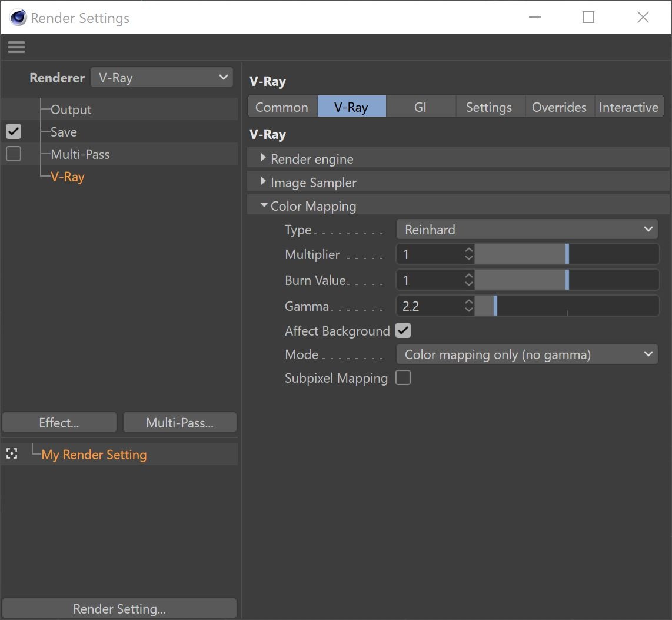Image resolution: width=672 pixels, height=620 pixels.
Task: Switch to the Common tab
Action: click(282, 107)
